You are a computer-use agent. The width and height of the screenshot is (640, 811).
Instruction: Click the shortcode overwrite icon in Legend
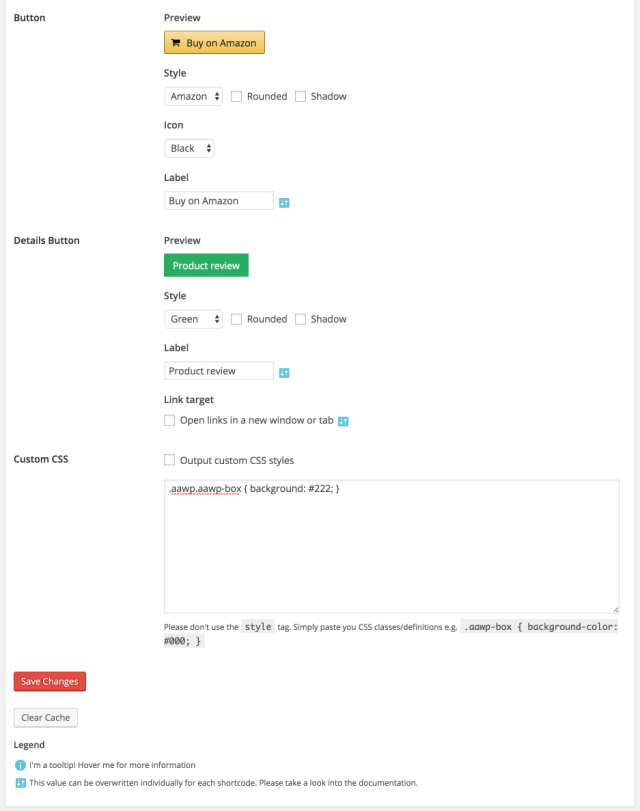[20, 782]
